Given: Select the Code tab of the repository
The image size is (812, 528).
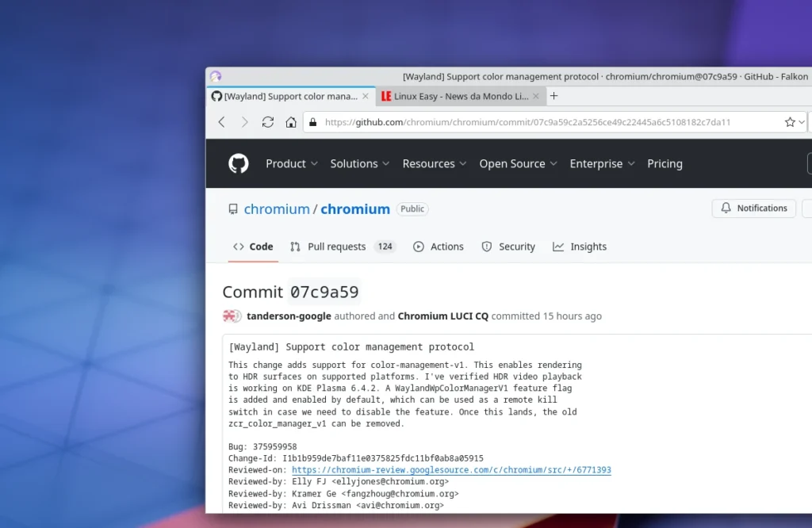Looking at the screenshot, I should 252,247.
